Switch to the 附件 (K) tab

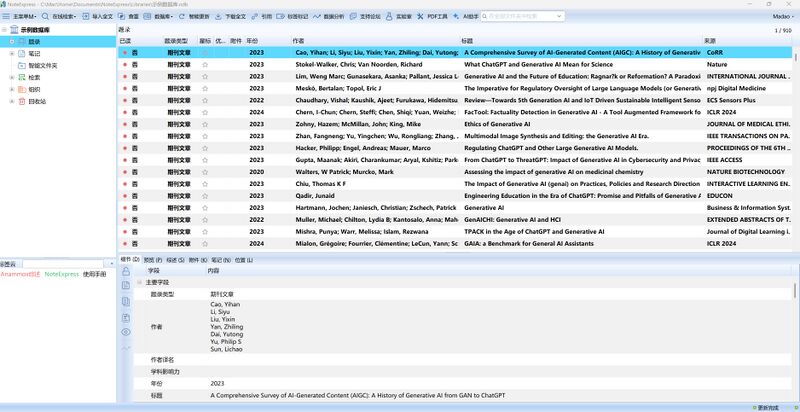click(198, 260)
